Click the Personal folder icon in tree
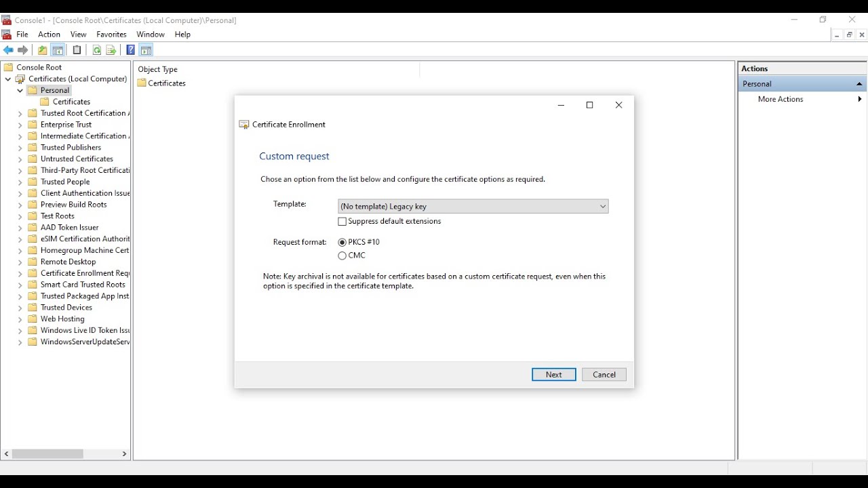 33,90
